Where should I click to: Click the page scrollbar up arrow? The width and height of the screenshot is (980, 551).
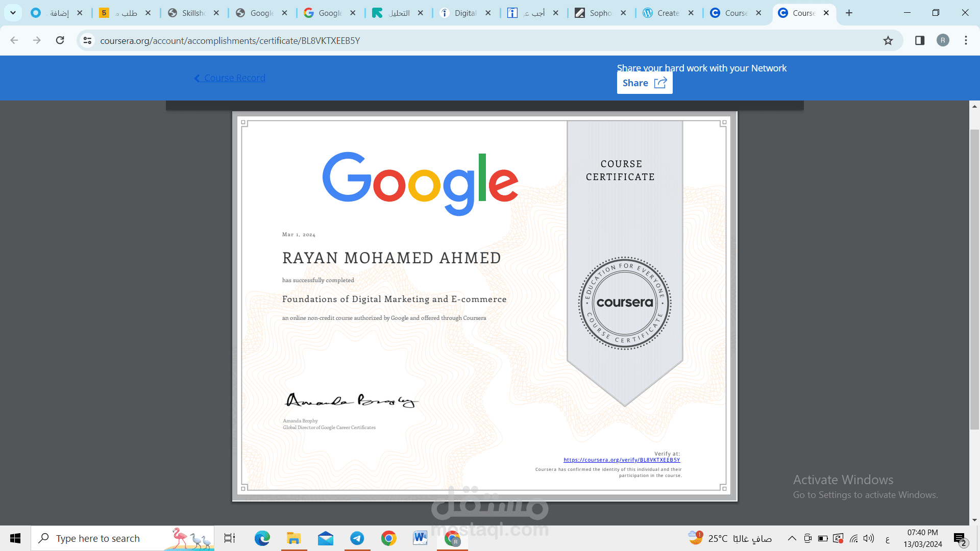click(974, 107)
